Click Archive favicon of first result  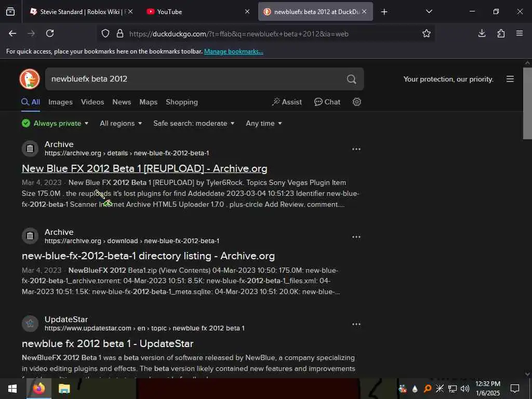coord(30,148)
